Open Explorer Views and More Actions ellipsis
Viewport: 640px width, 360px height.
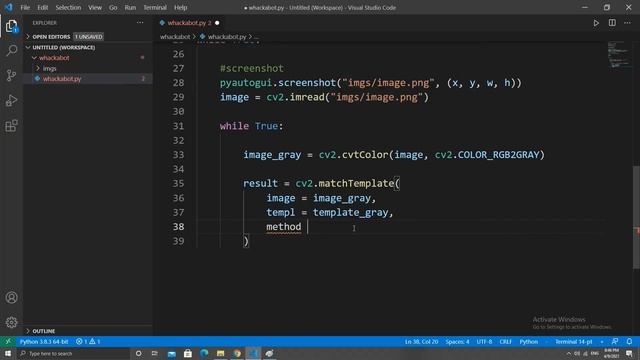pos(140,23)
